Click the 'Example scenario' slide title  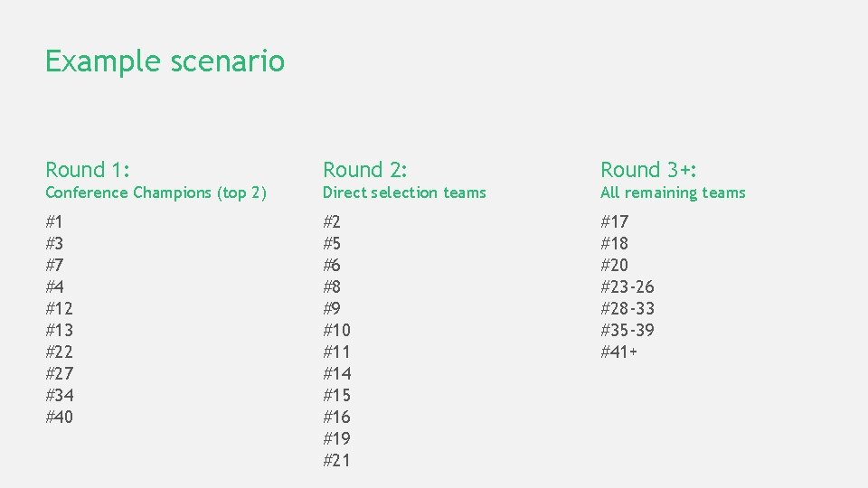(165, 61)
